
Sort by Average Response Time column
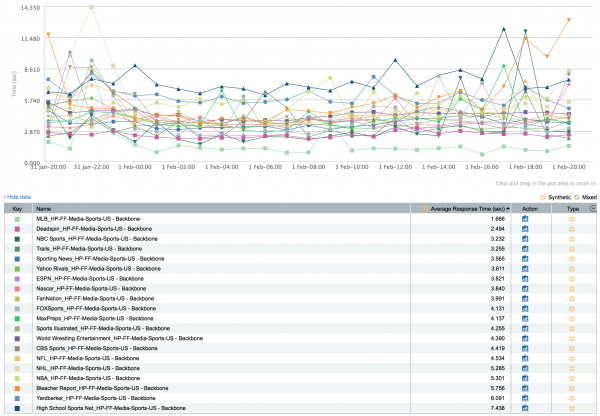(468, 209)
